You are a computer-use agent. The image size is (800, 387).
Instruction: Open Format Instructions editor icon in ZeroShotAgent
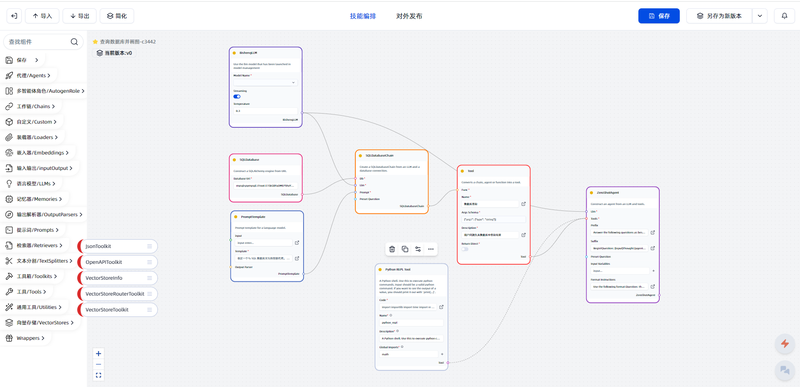(x=652, y=287)
